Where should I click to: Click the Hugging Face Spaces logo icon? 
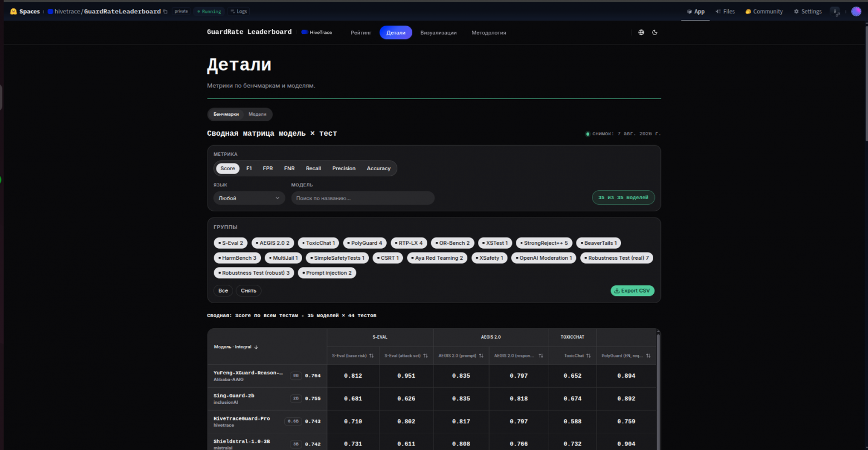[x=13, y=11]
